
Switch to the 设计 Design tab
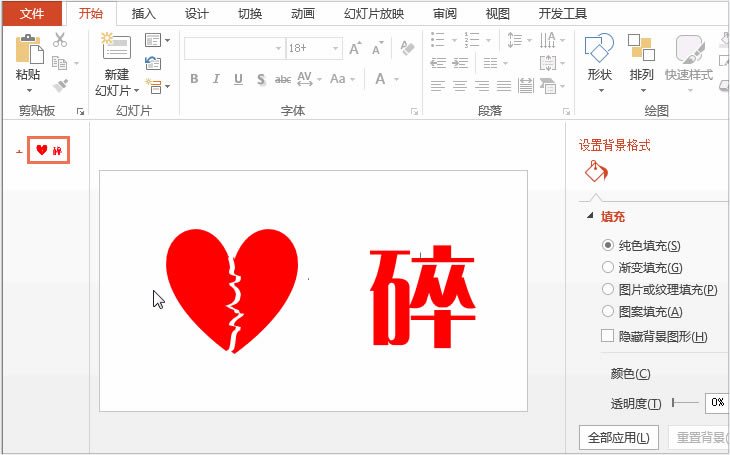(x=196, y=14)
